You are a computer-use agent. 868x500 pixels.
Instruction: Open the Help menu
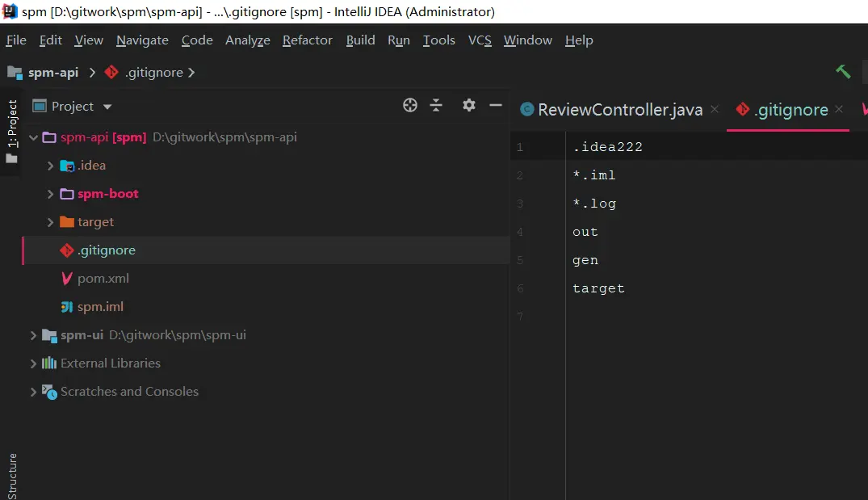point(579,40)
